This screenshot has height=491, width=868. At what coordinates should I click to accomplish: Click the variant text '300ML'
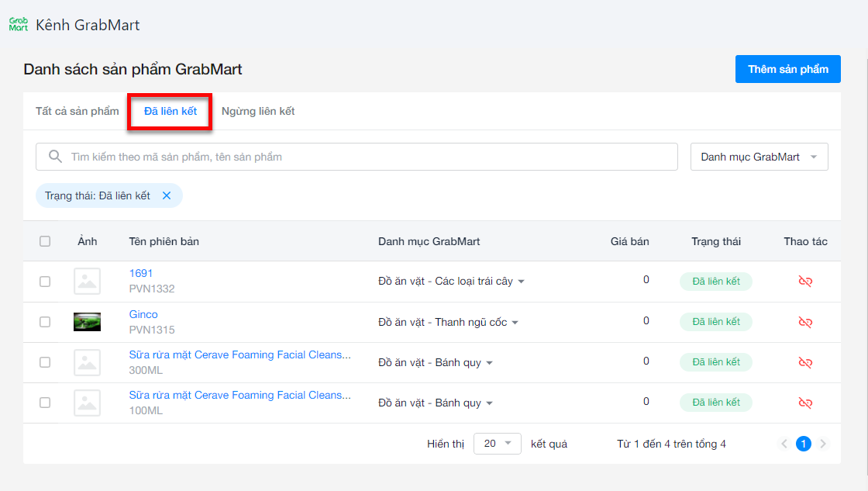tap(146, 370)
